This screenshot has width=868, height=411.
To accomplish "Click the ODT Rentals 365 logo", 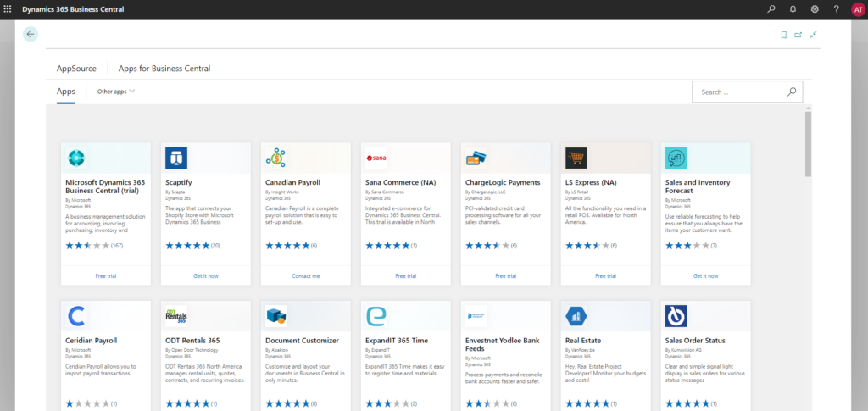I will 176,316.
